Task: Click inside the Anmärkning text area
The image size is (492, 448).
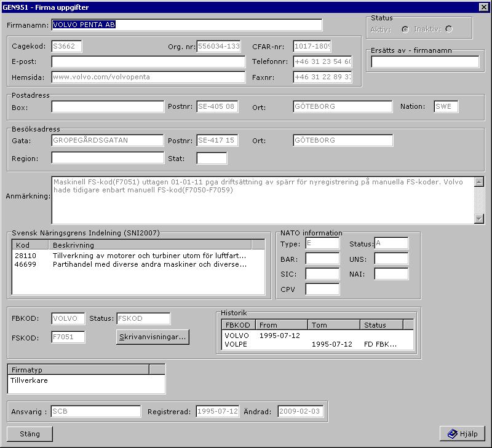Action: pos(263,200)
